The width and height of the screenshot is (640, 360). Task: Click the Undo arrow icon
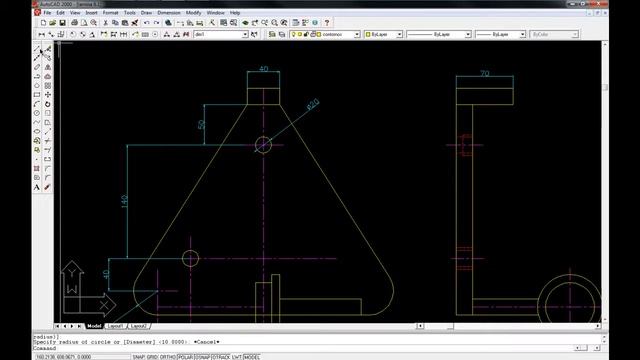147,23
